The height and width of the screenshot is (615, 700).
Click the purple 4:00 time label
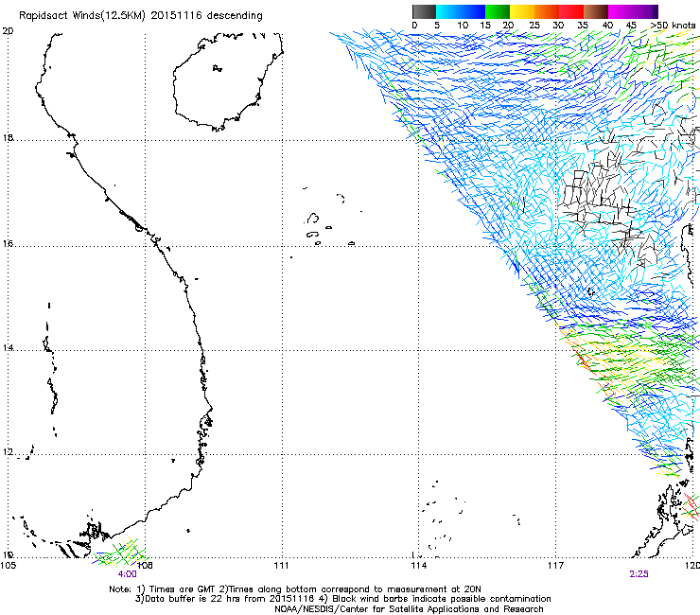(x=128, y=574)
